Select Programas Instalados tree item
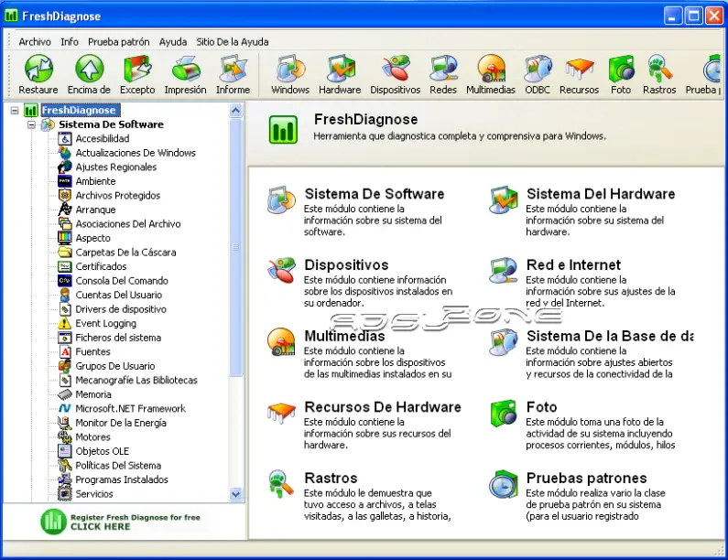Viewport: 728px width, 560px height. (x=122, y=479)
